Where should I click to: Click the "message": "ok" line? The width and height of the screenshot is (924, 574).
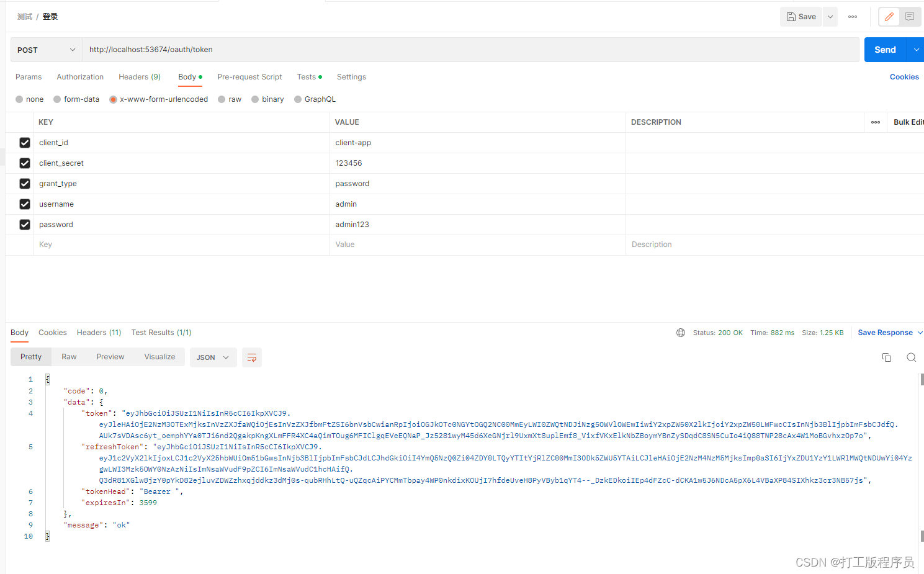point(97,525)
